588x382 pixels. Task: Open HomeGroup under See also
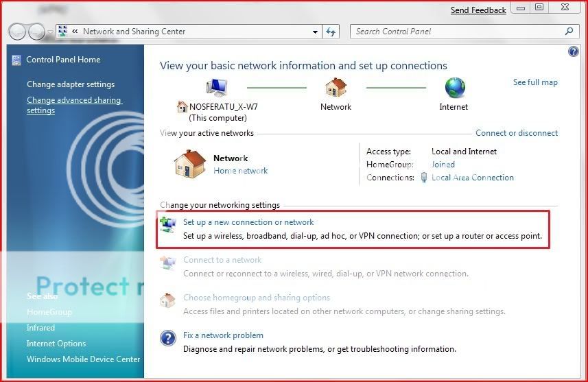pos(49,312)
